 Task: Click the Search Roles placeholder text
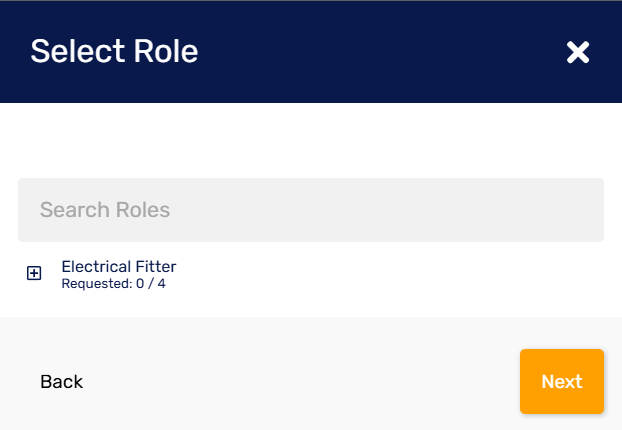(105, 210)
